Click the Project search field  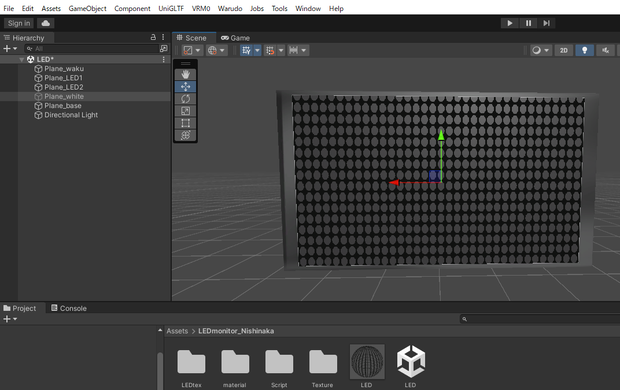tap(540, 319)
